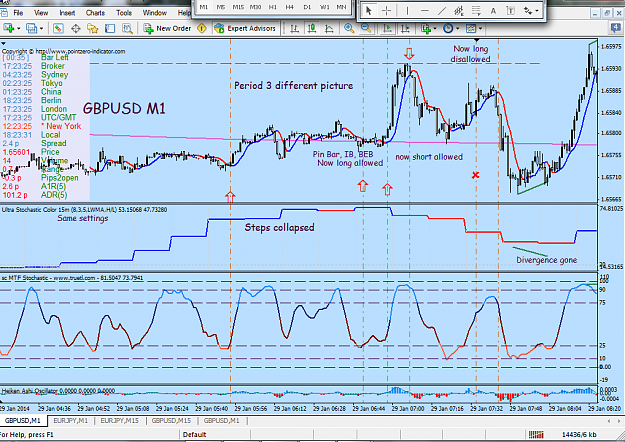Toggle chart Auto Scroll icon
The width and height of the screenshot is (625, 442).
pyautogui.click(x=387, y=28)
